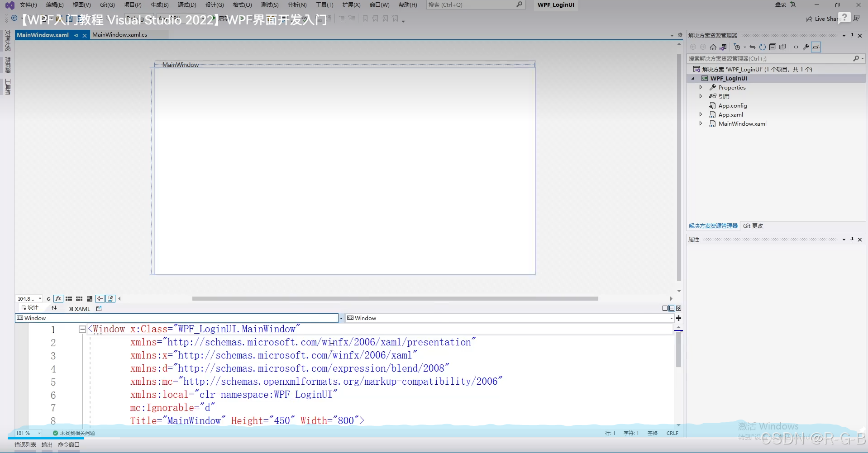
Task: Click 登录 sign in at top right
Action: click(x=781, y=5)
